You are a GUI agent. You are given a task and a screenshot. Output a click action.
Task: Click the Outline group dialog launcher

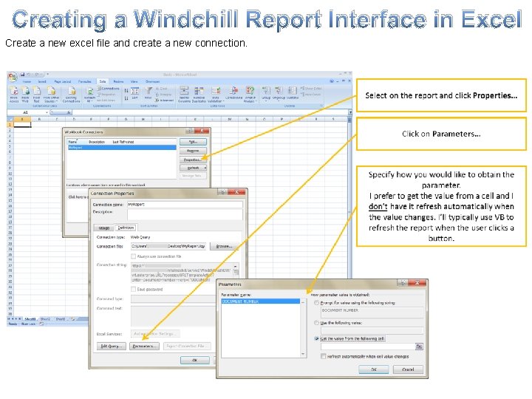321,106
